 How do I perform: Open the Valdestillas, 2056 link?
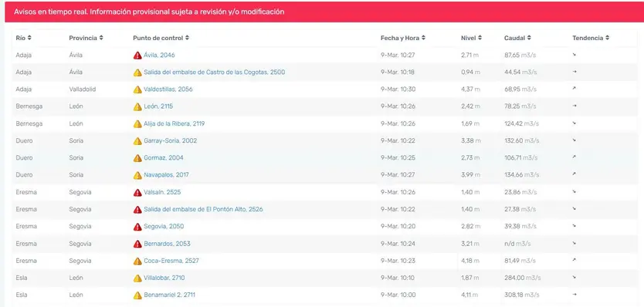[x=168, y=89]
